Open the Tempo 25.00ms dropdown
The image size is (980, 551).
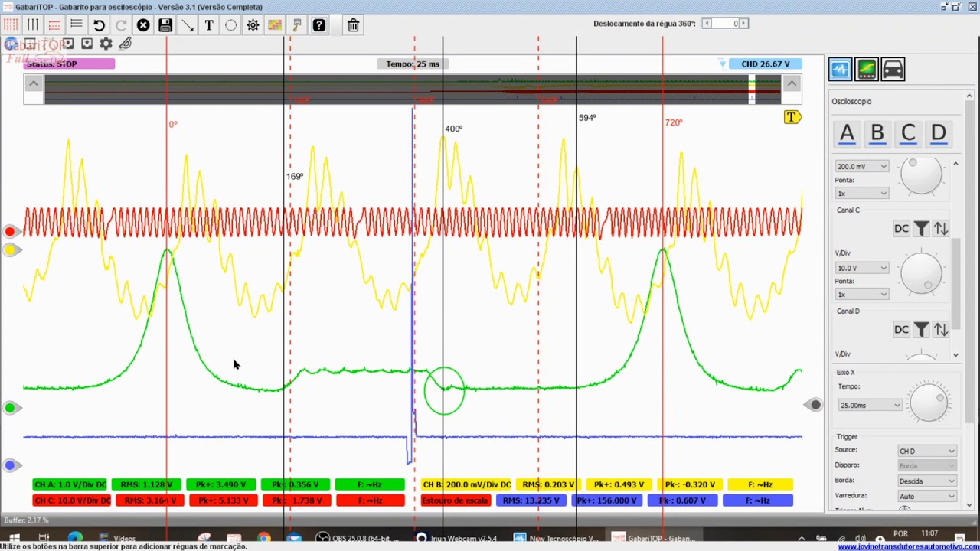pos(870,405)
